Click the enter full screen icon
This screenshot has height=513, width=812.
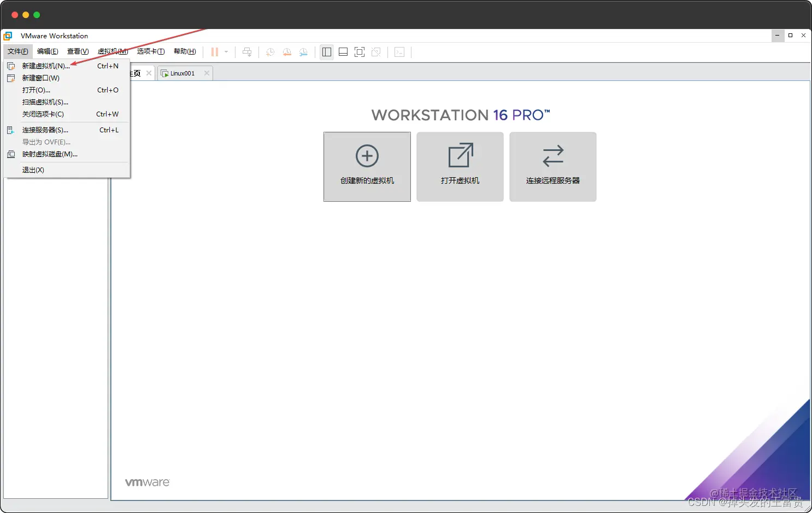(x=360, y=52)
